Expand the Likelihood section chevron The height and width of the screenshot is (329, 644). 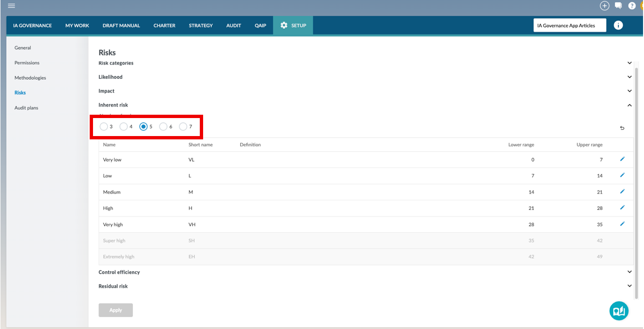pos(630,77)
